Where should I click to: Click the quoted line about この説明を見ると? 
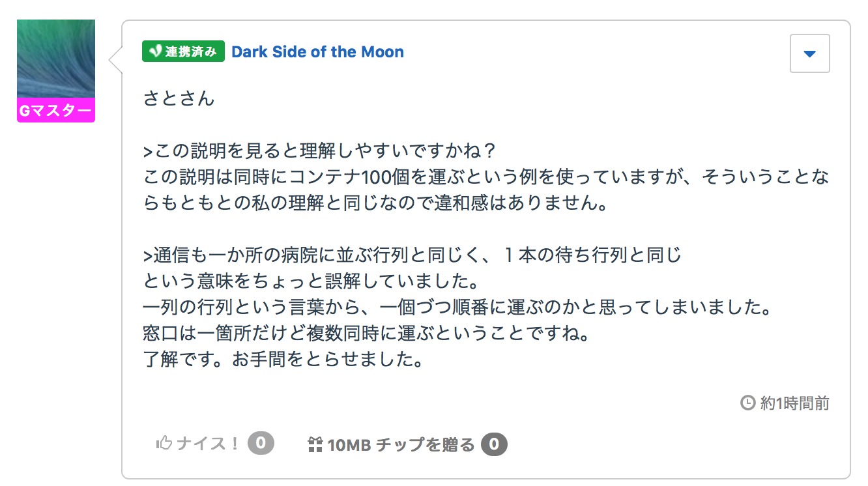tap(320, 150)
